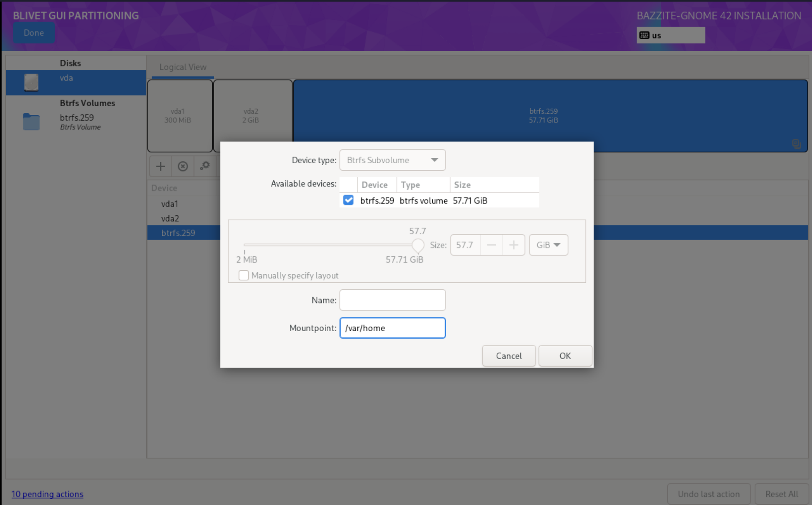
Task: Click the minus size decrement button
Action: point(492,245)
